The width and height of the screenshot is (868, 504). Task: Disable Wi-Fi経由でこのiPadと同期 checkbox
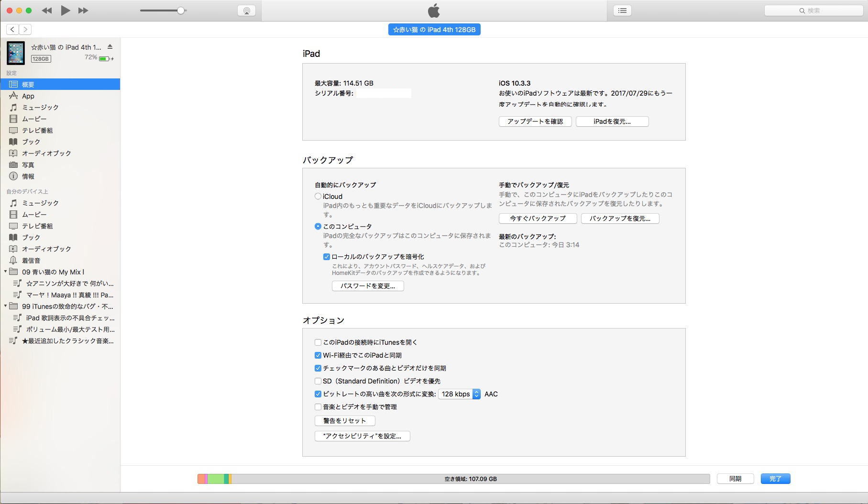(318, 355)
